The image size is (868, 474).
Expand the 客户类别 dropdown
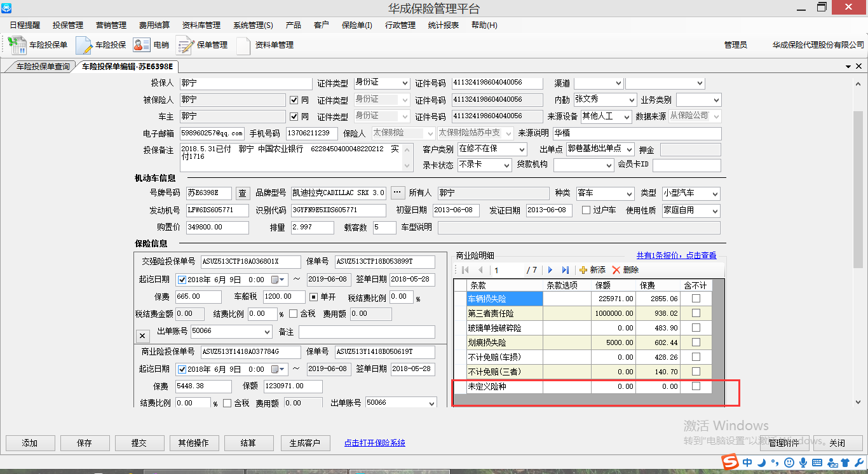click(x=521, y=149)
